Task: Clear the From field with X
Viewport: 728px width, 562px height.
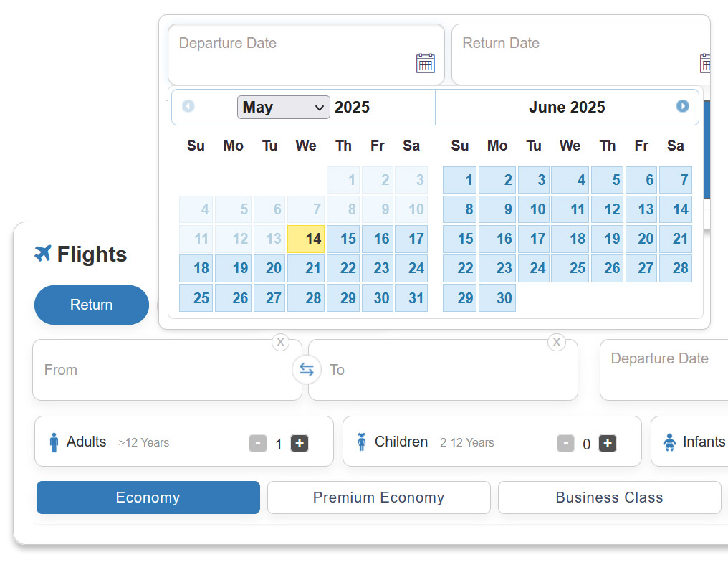Action: coord(280,343)
